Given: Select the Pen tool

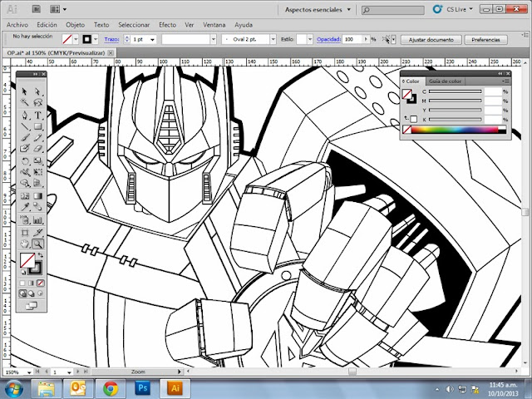Looking at the screenshot, I should (x=24, y=115).
